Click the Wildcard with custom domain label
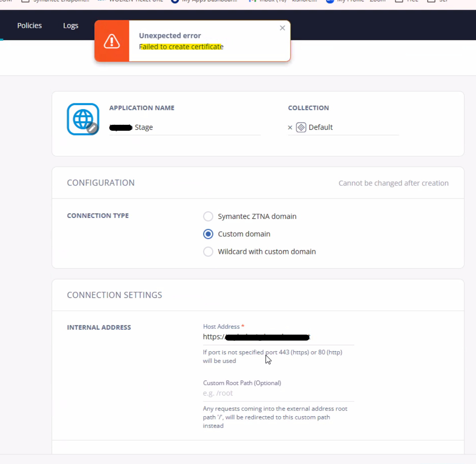This screenshot has width=476, height=464. coord(266,252)
